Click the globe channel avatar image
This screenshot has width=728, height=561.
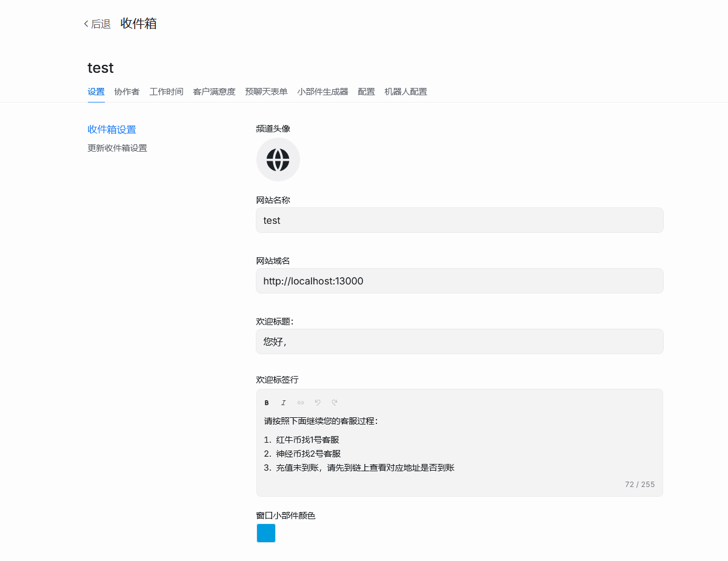pos(278,160)
